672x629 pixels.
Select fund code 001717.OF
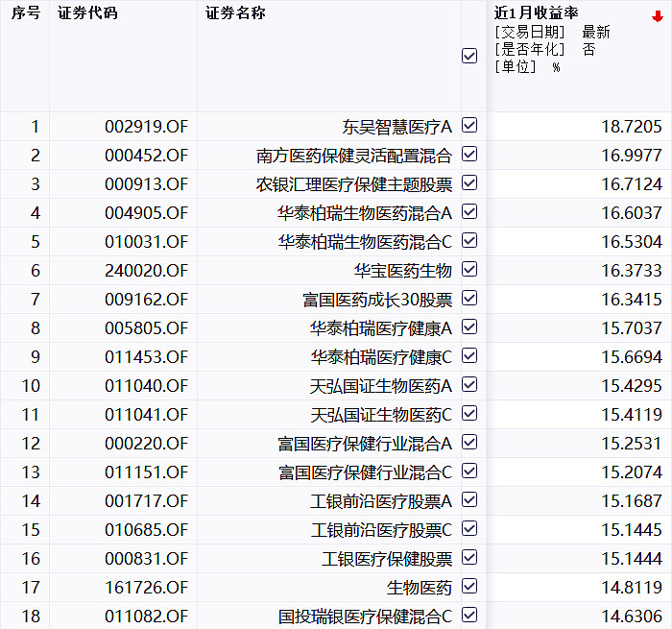click(146, 500)
